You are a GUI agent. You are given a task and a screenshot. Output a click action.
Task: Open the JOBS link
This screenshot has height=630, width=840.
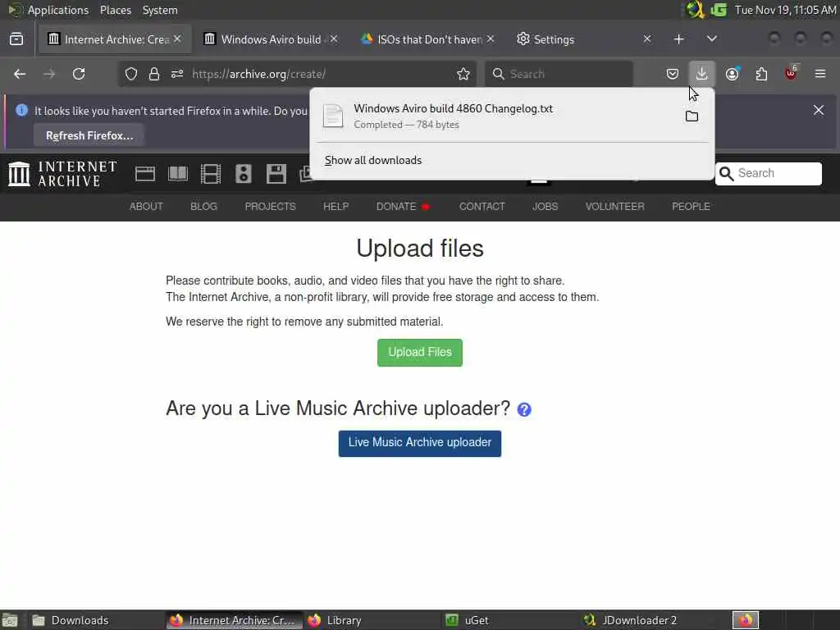pyautogui.click(x=545, y=206)
